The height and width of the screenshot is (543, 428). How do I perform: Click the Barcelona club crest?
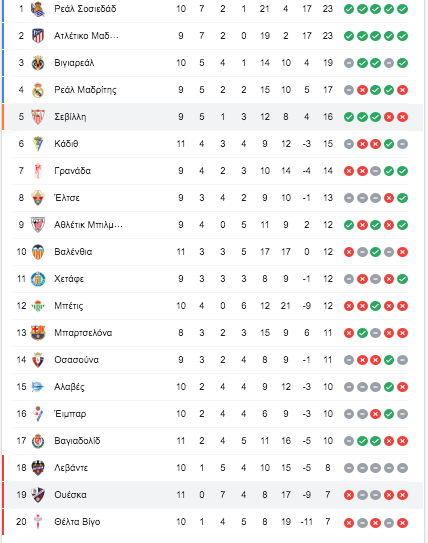pos(38,333)
